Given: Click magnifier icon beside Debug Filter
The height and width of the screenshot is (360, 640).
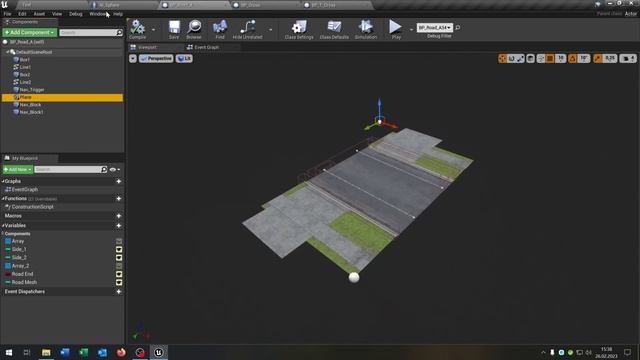Looking at the screenshot, I should [x=458, y=27].
